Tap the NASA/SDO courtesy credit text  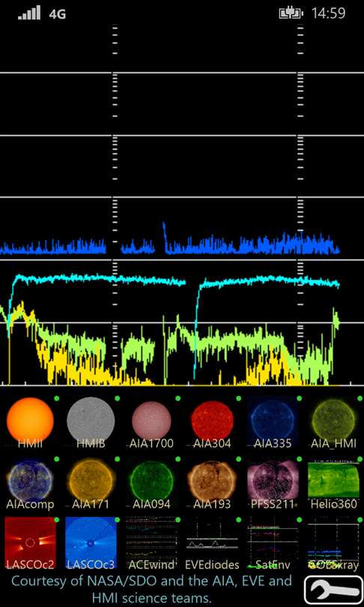point(151,590)
